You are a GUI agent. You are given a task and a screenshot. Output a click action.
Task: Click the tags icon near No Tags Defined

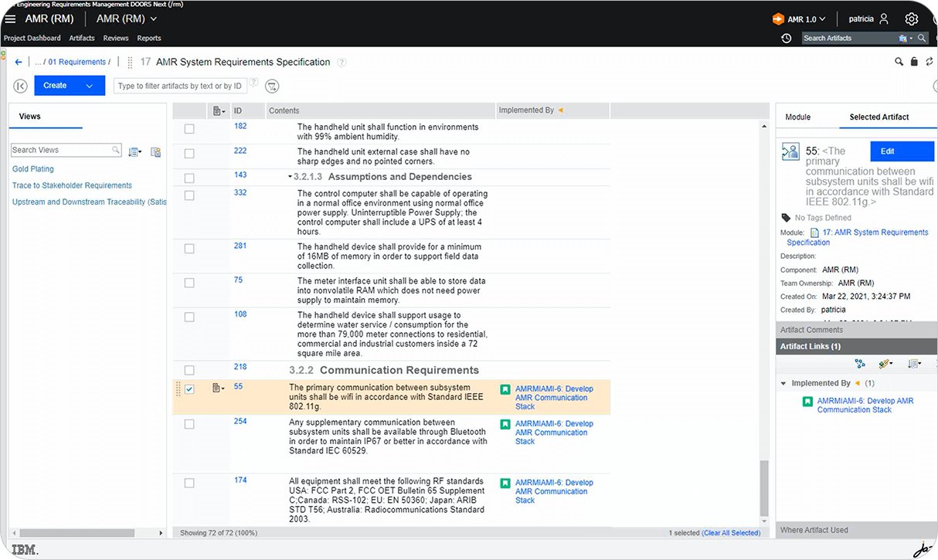pyautogui.click(x=786, y=218)
